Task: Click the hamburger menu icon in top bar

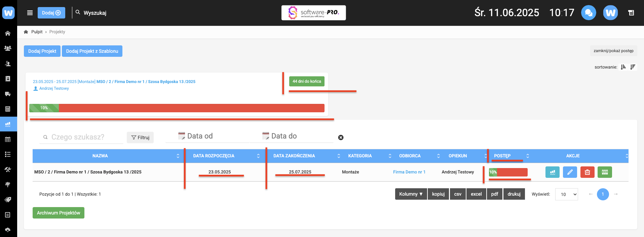Action: tap(30, 13)
